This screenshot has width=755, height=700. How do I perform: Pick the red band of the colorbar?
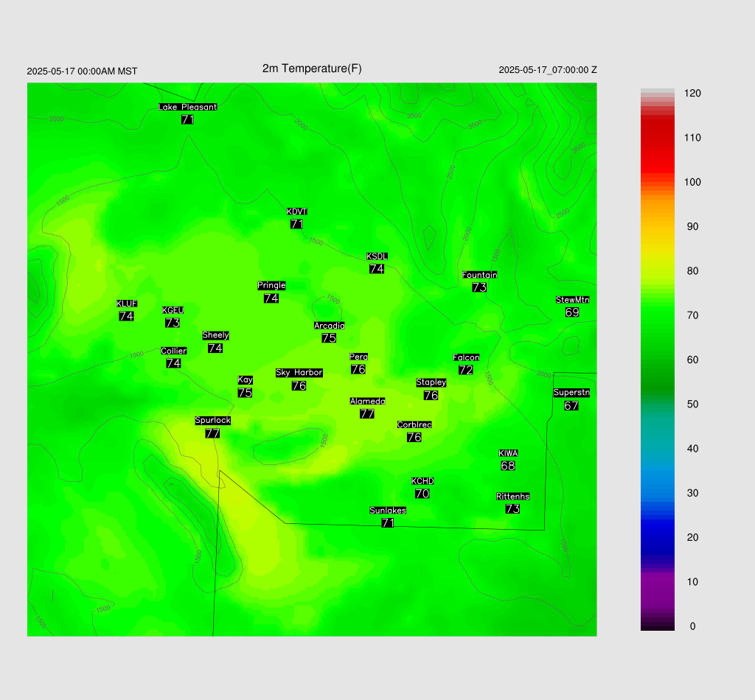pyautogui.click(x=657, y=144)
